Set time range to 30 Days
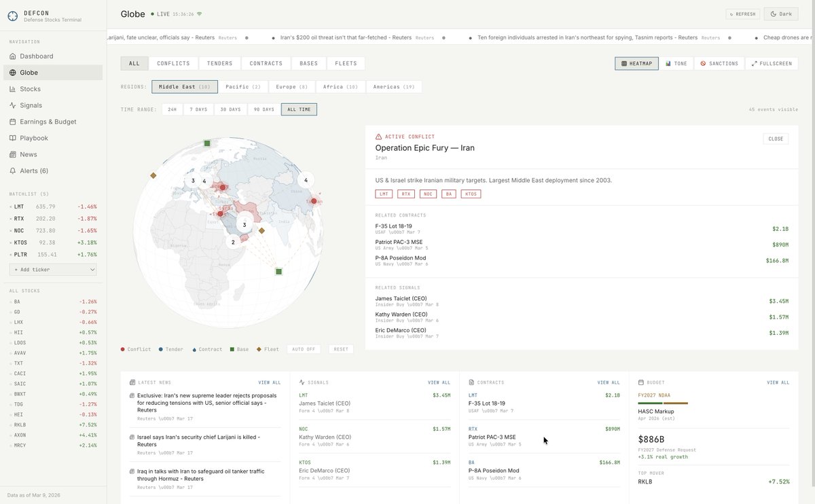Image resolution: width=815 pixels, height=504 pixels. tap(230, 109)
